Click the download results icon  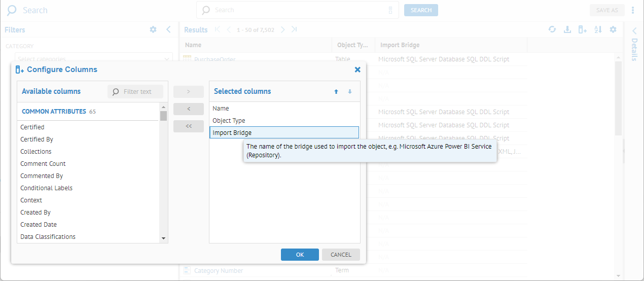(x=567, y=30)
